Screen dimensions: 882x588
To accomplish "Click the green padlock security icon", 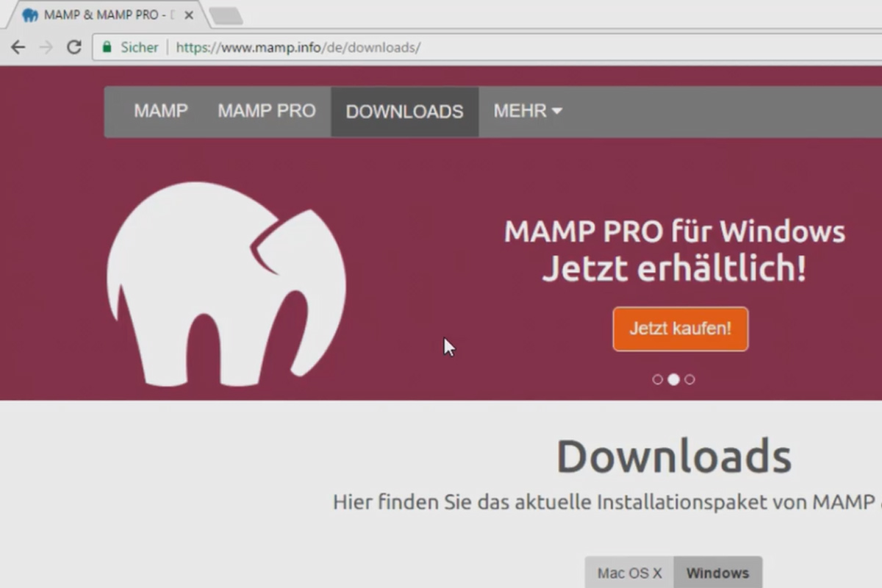I will point(107,47).
